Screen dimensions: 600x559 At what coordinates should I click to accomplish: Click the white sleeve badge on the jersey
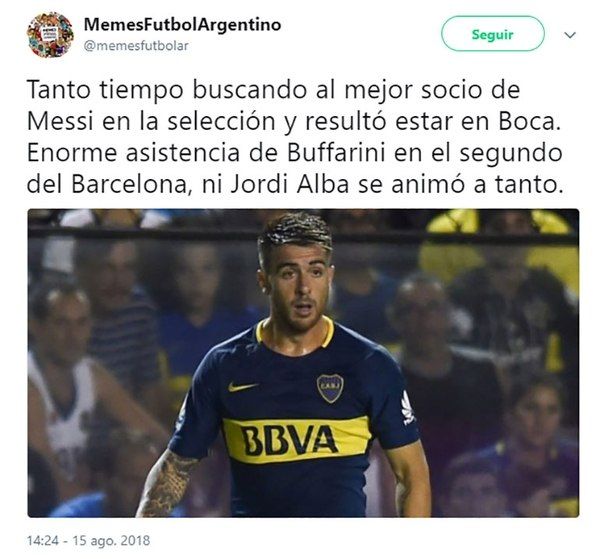(408, 408)
